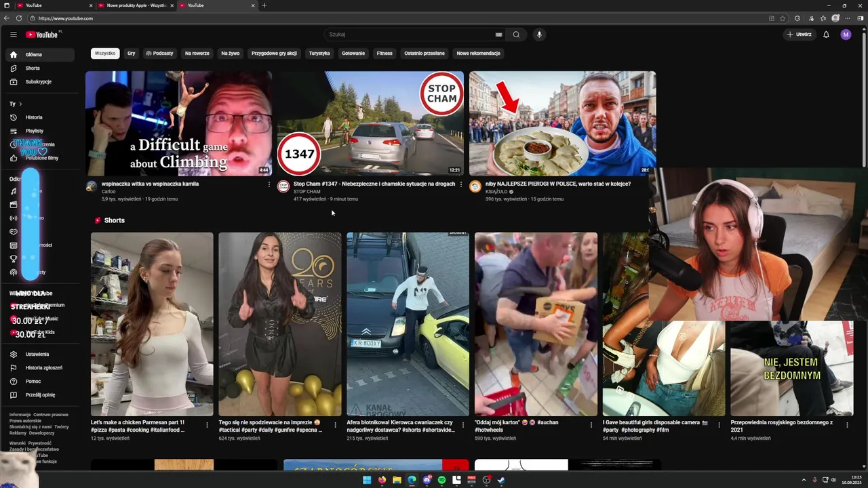Select the Na żywo filter chip
This screenshot has height=488, width=868.
[x=231, y=54]
